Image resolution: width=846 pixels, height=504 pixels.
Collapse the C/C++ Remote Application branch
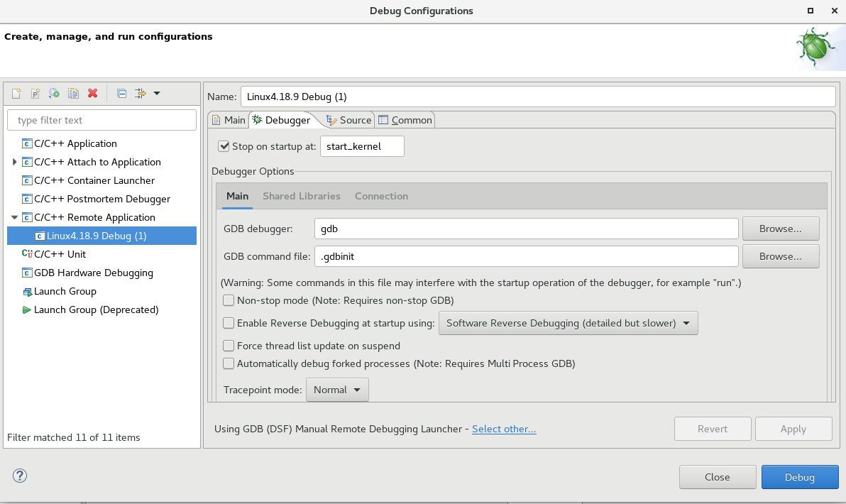(14, 217)
